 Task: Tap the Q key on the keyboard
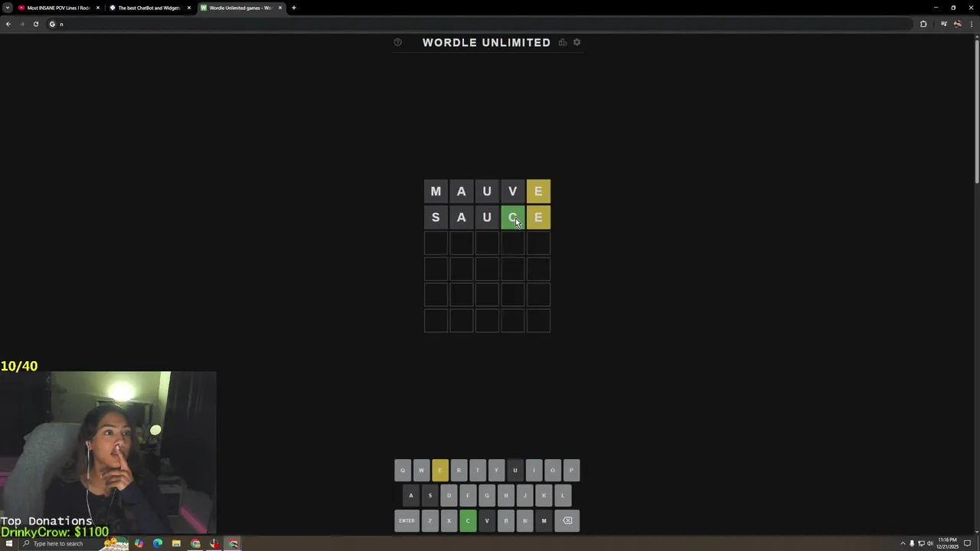point(403,470)
